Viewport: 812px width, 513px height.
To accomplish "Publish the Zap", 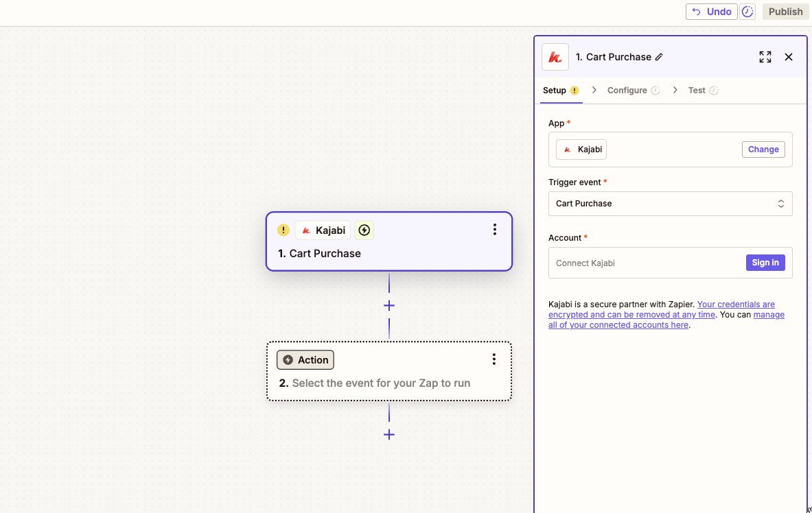I will [x=785, y=11].
